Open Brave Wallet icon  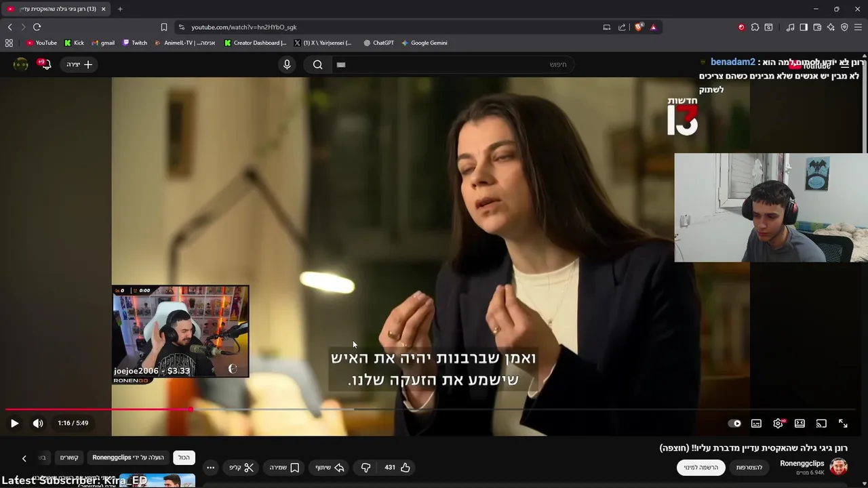pos(817,27)
